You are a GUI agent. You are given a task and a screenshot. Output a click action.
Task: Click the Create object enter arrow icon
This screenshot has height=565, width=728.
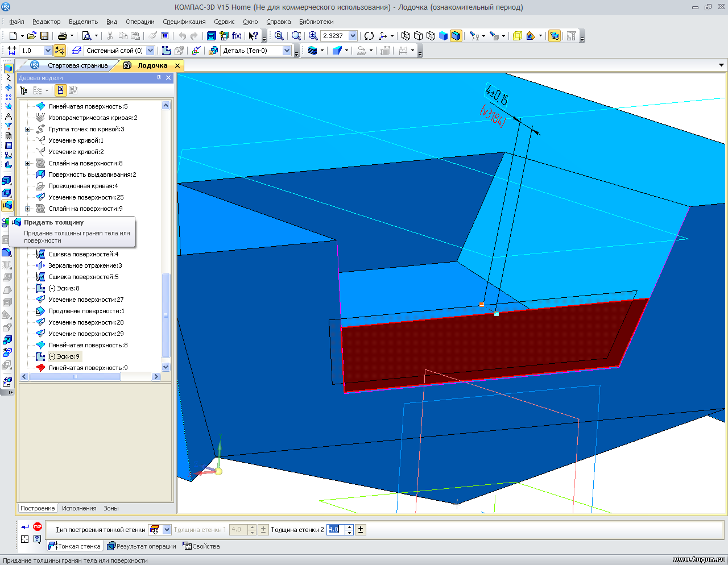pos(25,527)
